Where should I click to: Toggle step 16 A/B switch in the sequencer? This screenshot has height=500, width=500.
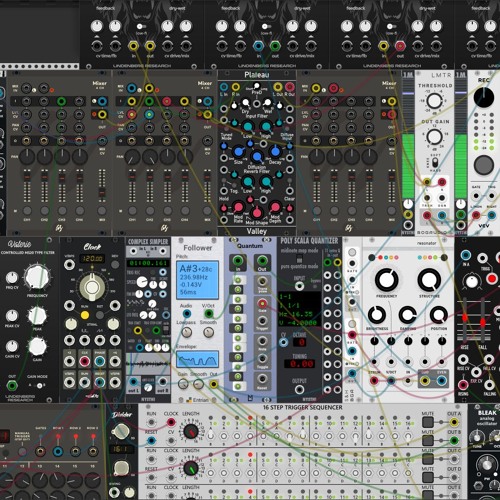point(408,435)
